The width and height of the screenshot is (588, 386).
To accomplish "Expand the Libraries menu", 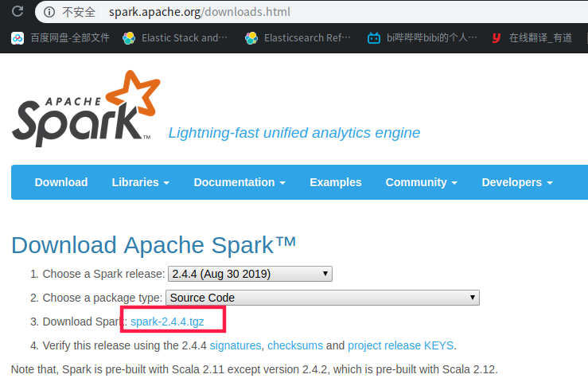I will 140,182.
